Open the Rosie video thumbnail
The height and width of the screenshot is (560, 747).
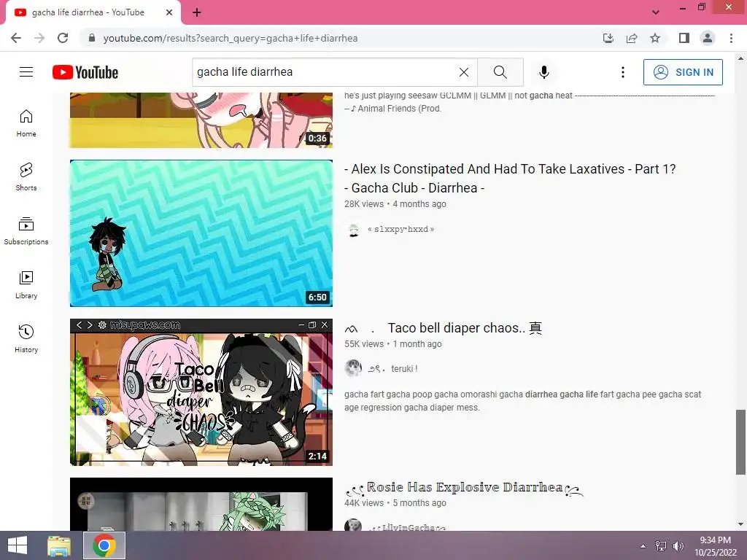click(x=201, y=504)
